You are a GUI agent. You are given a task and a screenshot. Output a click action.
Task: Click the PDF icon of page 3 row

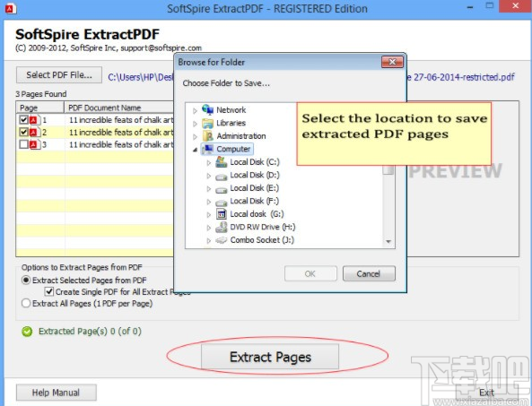click(x=34, y=144)
